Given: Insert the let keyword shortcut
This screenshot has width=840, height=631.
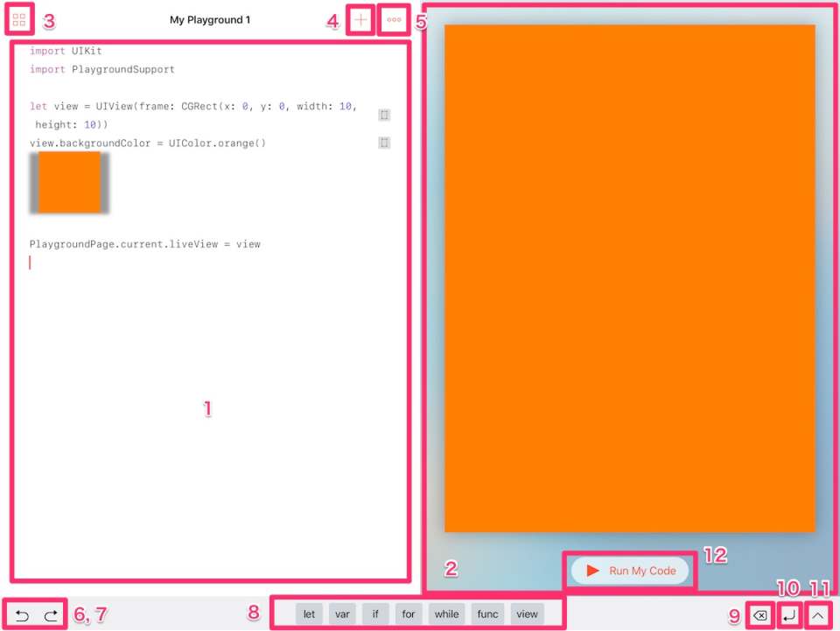Looking at the screenshot, I should pos(308,613).
